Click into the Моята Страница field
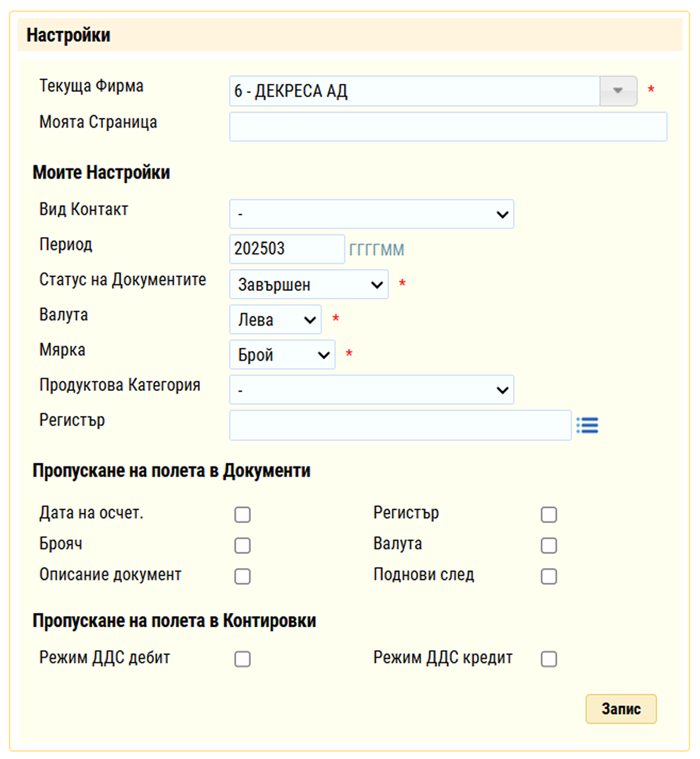This screenshot has width=700, height=759. (448, 127)
